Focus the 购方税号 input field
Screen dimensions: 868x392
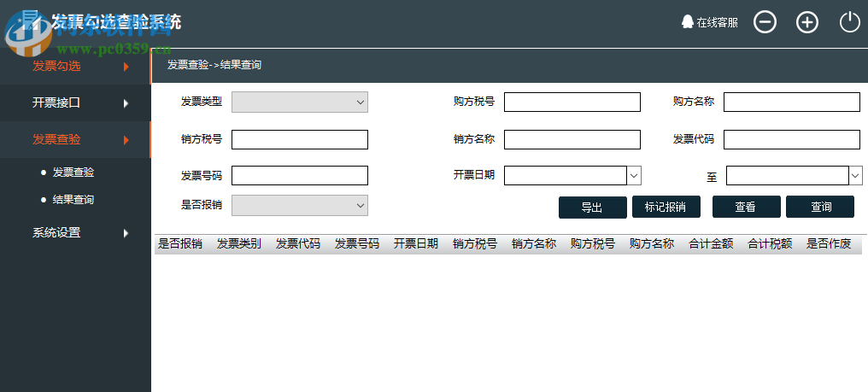pos(572,102)
